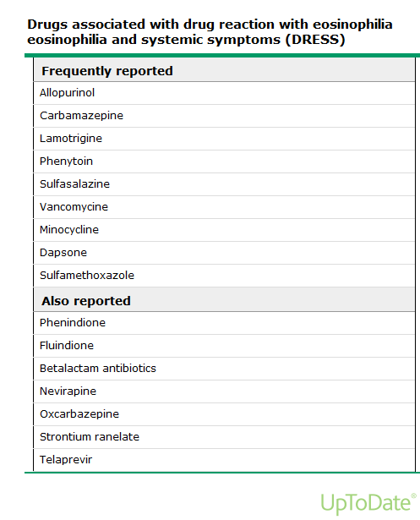This screenshot has width=420, height=520.
Task: Select the Minocycline row
Action: 225,230
